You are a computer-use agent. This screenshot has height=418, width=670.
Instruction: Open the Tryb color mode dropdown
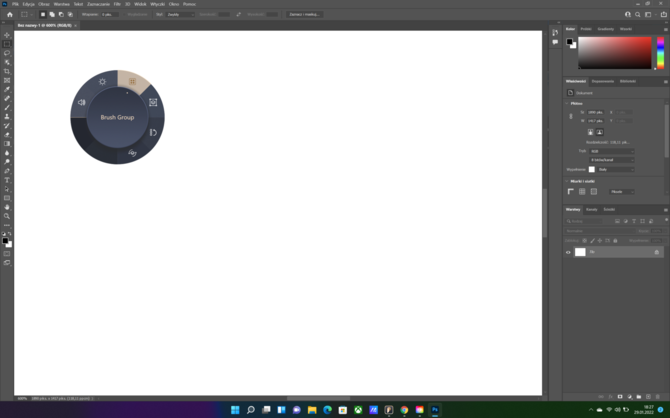click(611, 151)
